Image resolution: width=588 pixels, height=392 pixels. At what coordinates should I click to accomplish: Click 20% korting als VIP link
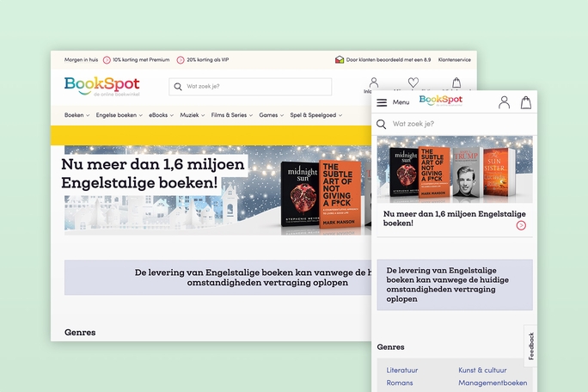click(208, 59)
